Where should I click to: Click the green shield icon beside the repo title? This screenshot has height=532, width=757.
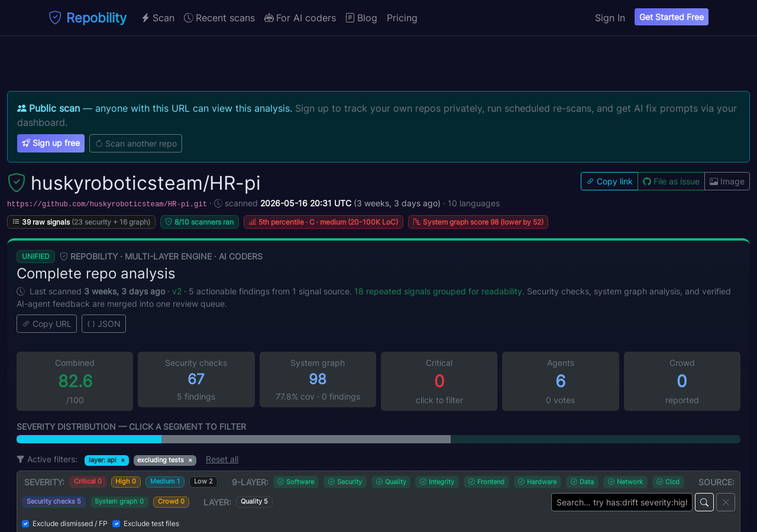pyautogui.click(x=17, y=183)
